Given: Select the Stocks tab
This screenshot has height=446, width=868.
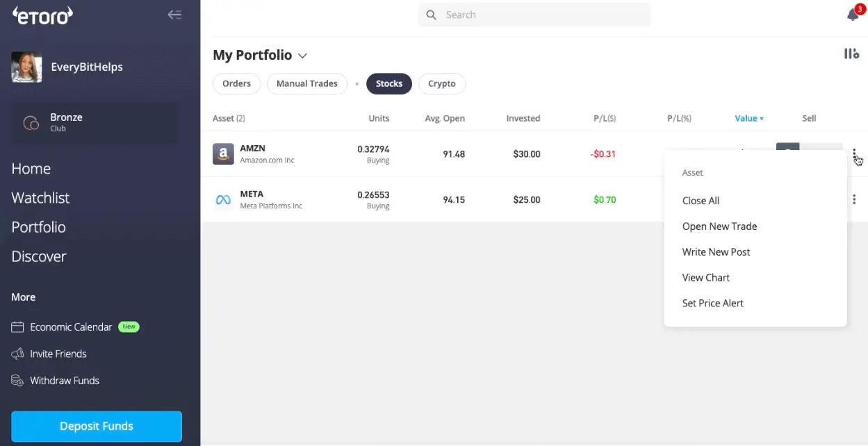Looking at the screenshot, I should 389,84.
